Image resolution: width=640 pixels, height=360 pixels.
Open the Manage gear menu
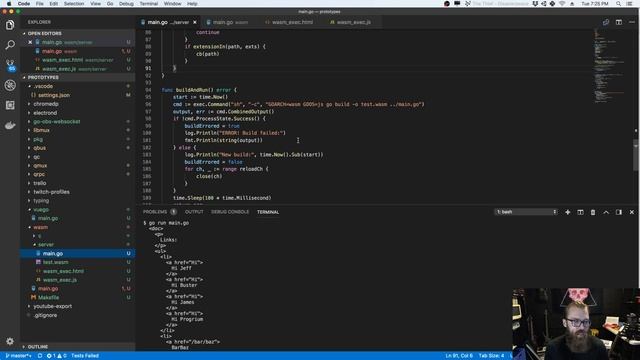pos(10,341)
